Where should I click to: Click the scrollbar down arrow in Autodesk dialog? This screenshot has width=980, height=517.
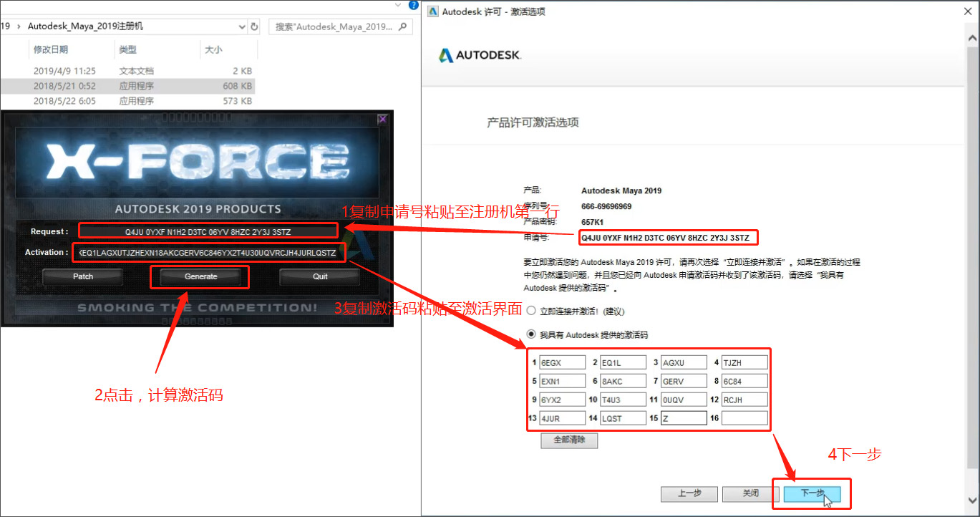[973, 500]
